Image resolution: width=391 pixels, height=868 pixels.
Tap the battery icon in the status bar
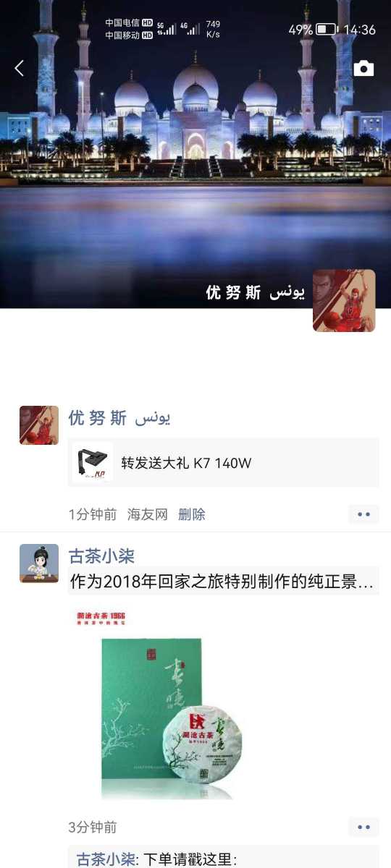click(x=327, y=30)
